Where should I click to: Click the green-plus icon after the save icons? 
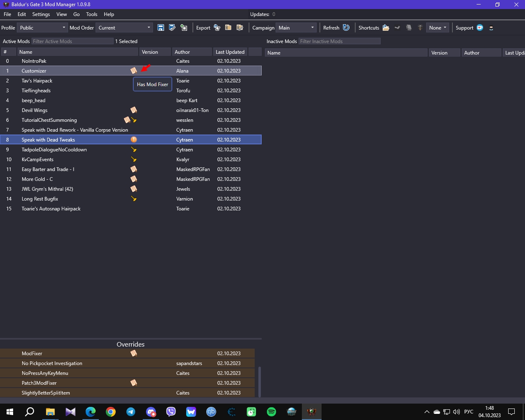[184, 27]
